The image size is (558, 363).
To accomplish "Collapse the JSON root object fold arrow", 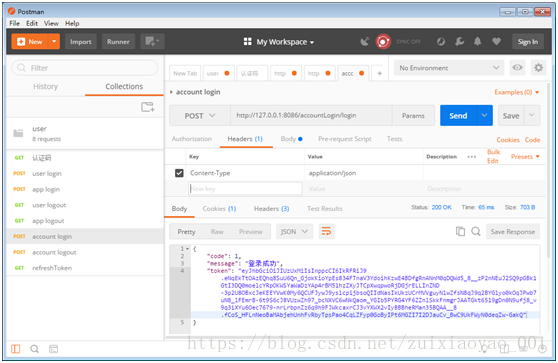I will point(188,249).
